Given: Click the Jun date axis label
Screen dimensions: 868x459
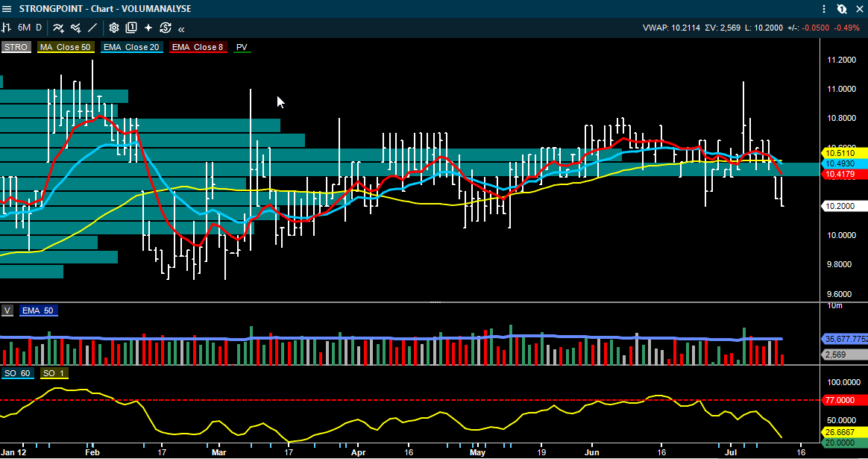Looking at the screenshot, I should point(592,452).
